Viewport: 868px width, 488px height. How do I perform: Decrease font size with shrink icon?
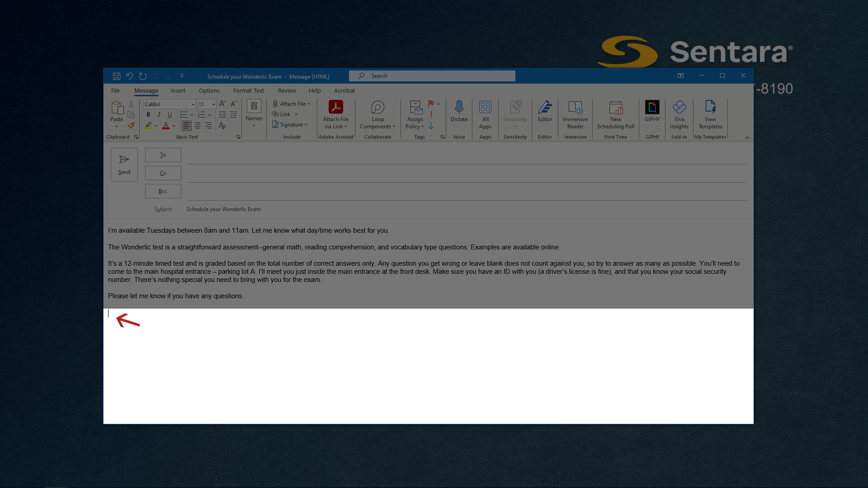pos(233,104)
